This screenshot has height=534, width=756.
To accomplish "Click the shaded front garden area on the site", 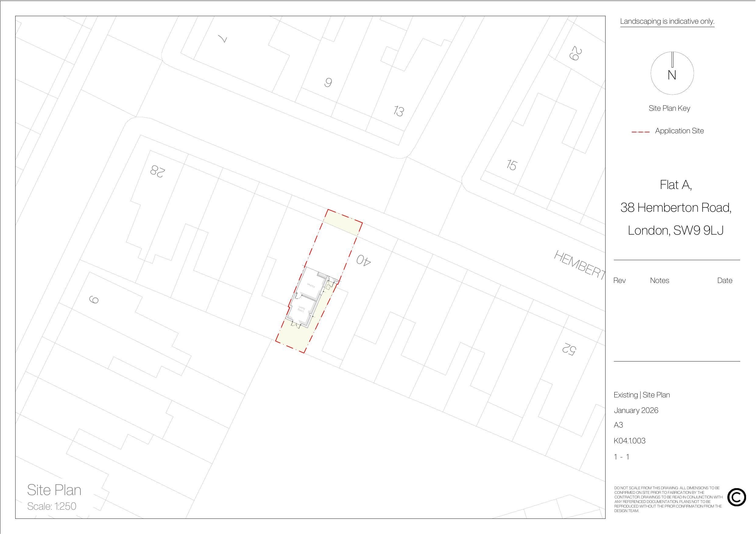I will coord(342,223).
